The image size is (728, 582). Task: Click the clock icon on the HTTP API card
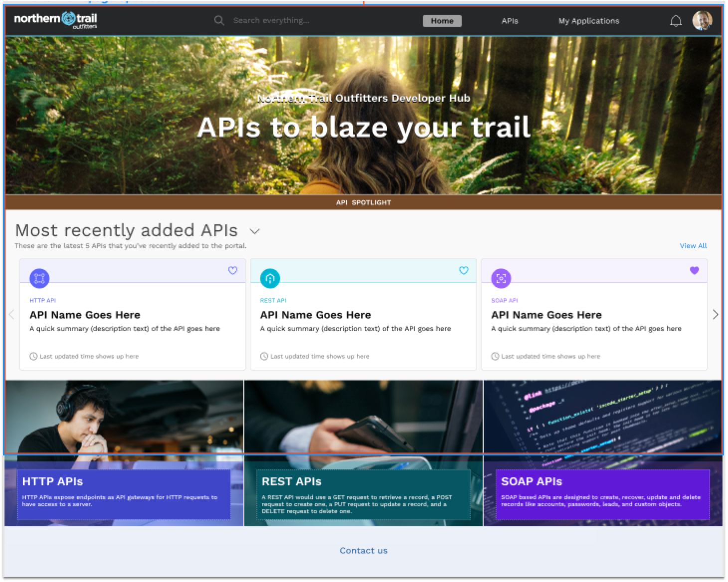tap(33, 356)
